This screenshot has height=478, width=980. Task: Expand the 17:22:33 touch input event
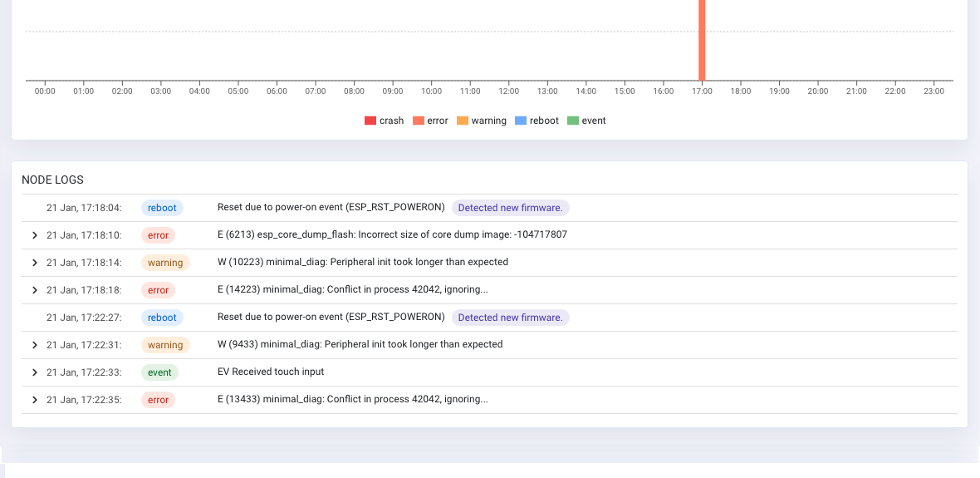click(34, 372)
